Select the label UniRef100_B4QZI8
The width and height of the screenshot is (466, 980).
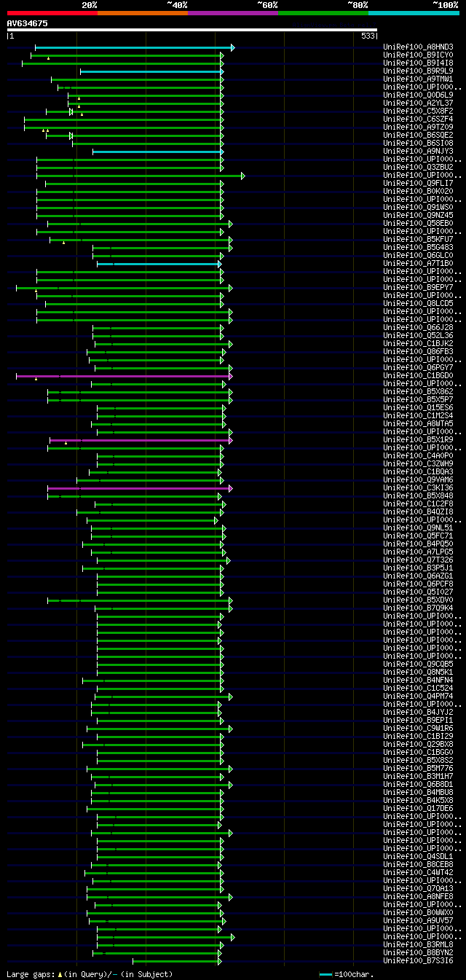418,512
